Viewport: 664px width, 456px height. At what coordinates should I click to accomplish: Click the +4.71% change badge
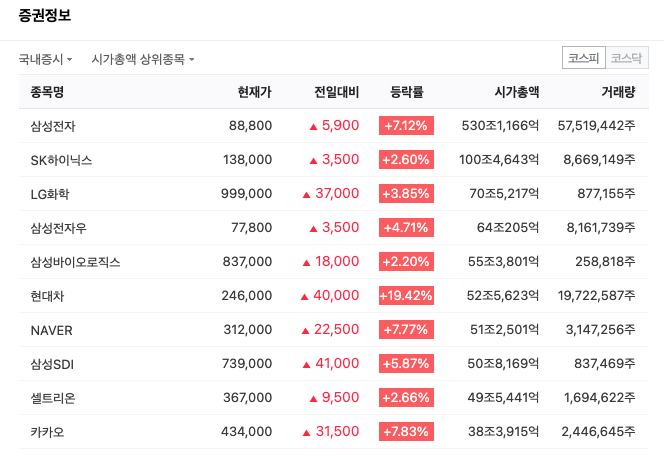pyautogui.click(x=406, y=227)
